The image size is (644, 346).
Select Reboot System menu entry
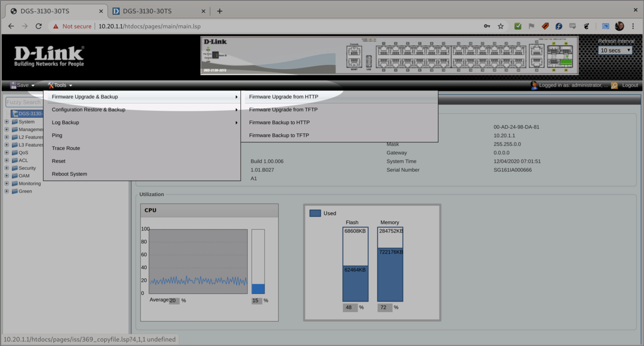(x=69, y=174)
